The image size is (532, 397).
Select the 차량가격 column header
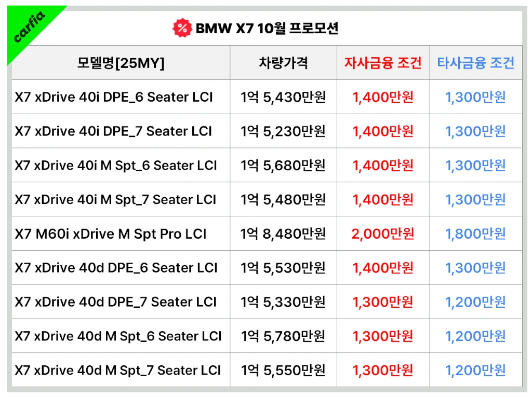[x=283, y=63]
